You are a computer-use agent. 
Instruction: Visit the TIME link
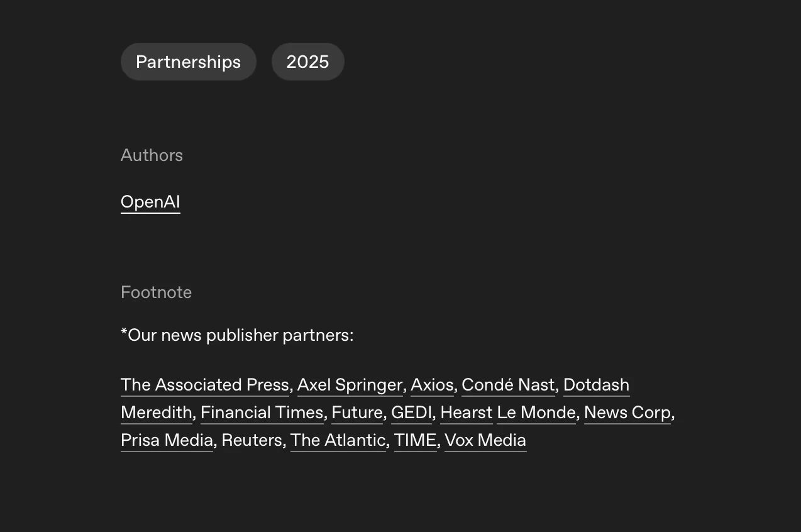coord(415,440)
